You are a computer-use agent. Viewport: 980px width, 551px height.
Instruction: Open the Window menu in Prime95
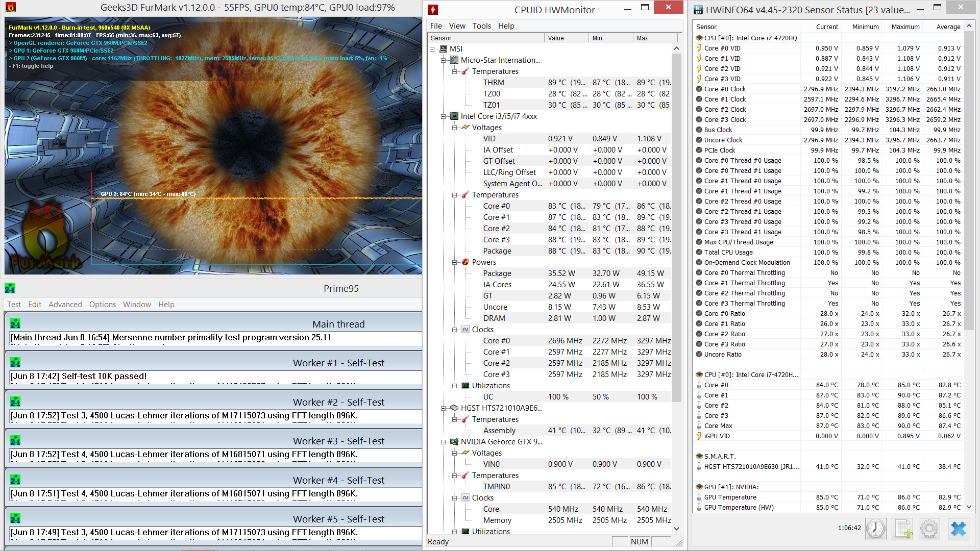click(137, 305)
